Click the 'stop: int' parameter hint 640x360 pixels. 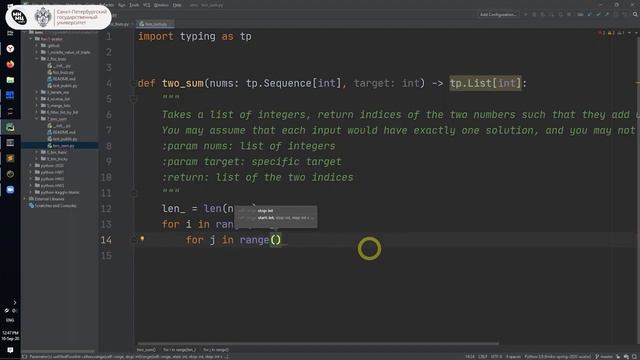265,211
